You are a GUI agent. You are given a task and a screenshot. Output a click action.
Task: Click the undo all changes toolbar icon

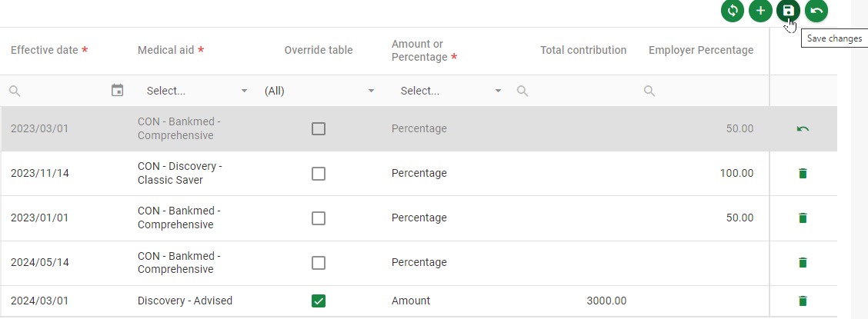click(x=816, y=11)
